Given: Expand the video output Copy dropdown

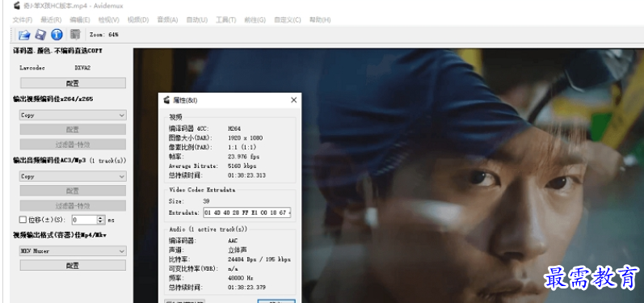Looking at the screenshot, I should (x=73, y=116).
